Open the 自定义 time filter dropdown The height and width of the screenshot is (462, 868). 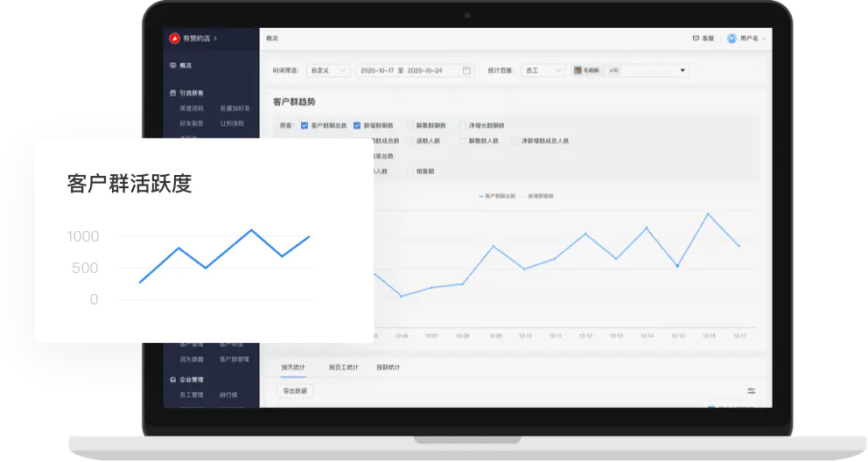click(328, 70)
